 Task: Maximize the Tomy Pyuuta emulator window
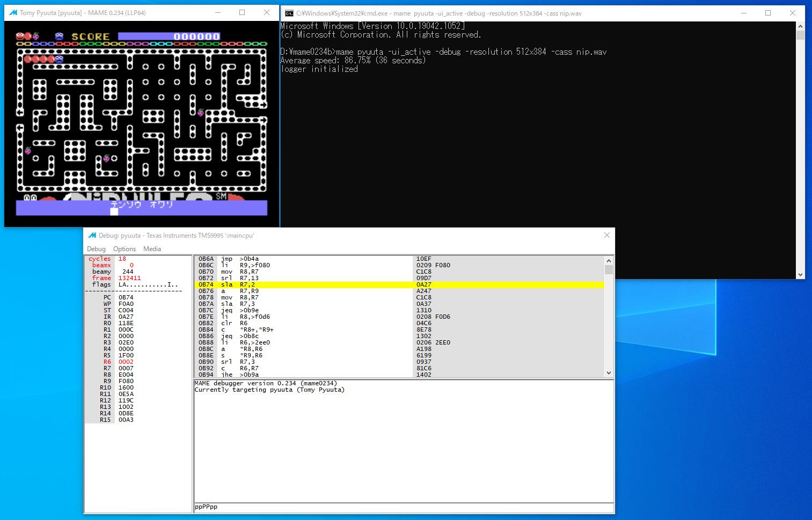(242, 12)
